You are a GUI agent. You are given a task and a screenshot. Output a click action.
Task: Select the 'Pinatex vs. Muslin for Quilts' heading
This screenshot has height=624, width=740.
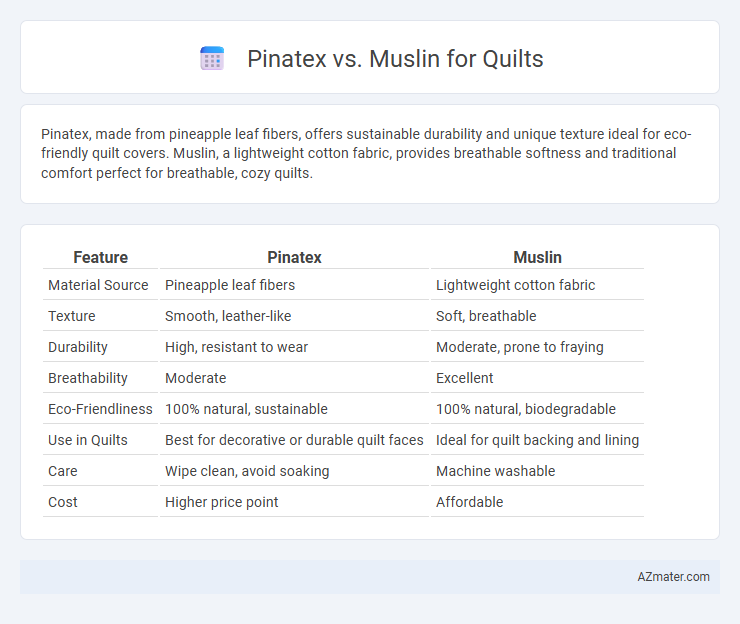[395, 59]
